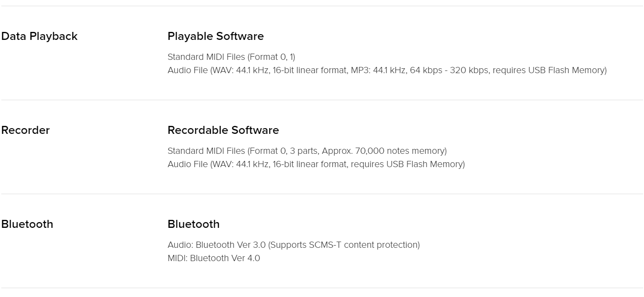Viewport: 644px width, 297px height.
Task: Click the Audio File WAV line under Playable Software
Action: click(387, 70)
